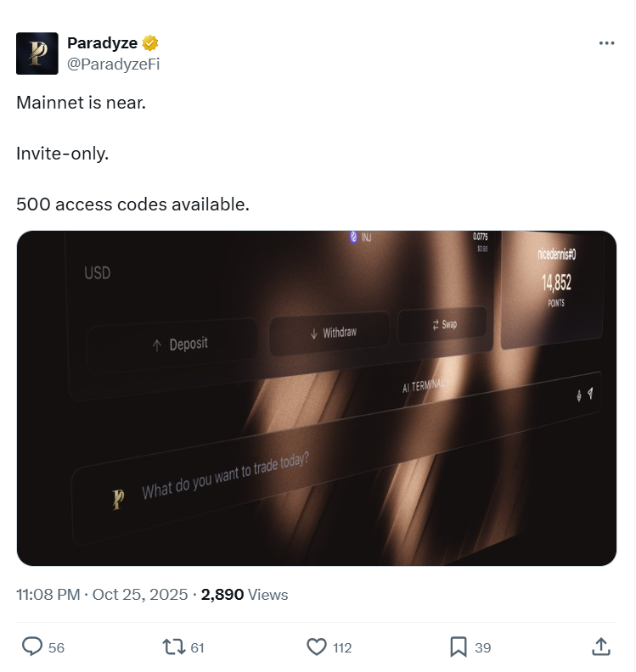Click the Paradyze P logo in the terminal bar
The height and width of the screenshot is (672, 636).
pyautogui.click(x=118, y=499)
